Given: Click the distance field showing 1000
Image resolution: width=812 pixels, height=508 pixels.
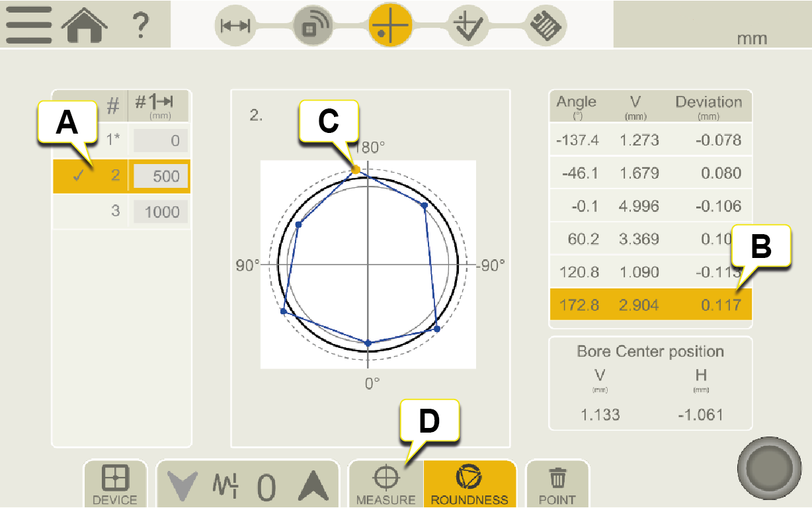Looking at the screenshot, I should tap(161, 212).
